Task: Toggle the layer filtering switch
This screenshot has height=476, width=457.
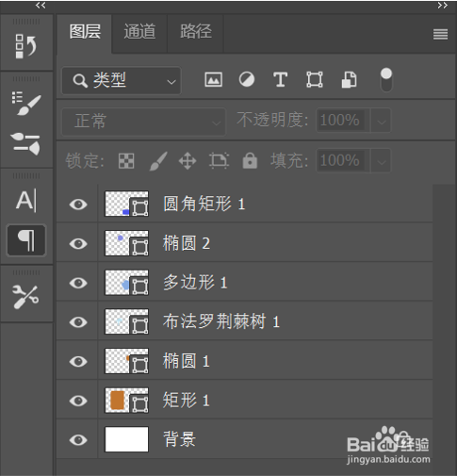Action: (386, 80)
